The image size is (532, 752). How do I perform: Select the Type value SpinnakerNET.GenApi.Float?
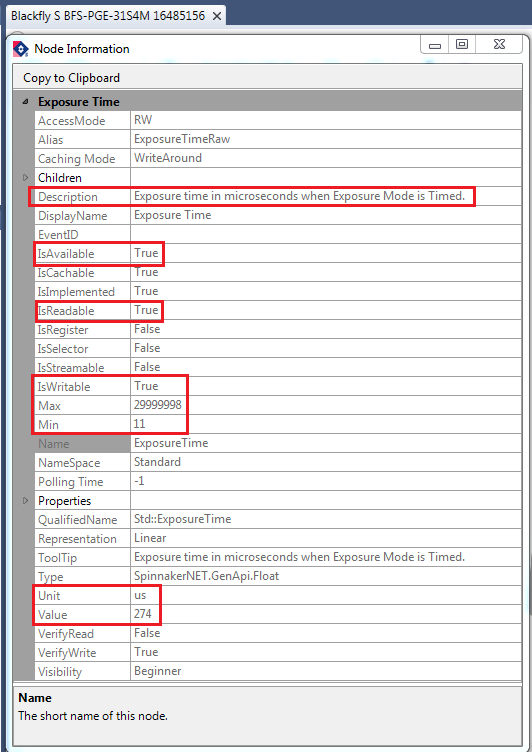(x=326, y=576)
